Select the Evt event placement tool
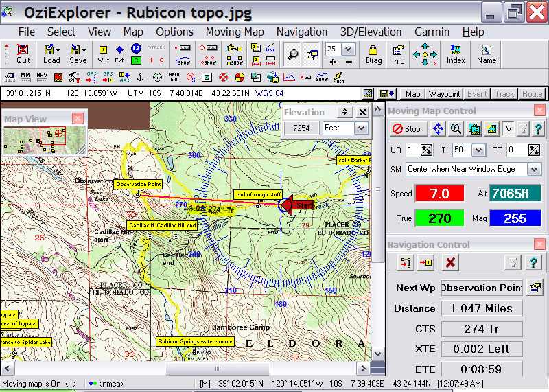This screenshot has width=549, height=392. [119, 54]
